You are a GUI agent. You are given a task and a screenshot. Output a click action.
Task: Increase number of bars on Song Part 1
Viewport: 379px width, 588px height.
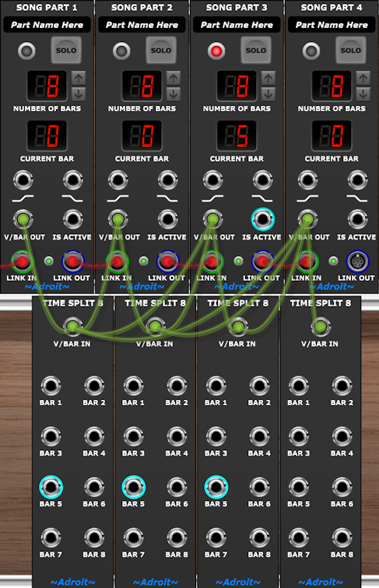pyautogui.click(x=79, y=79)
